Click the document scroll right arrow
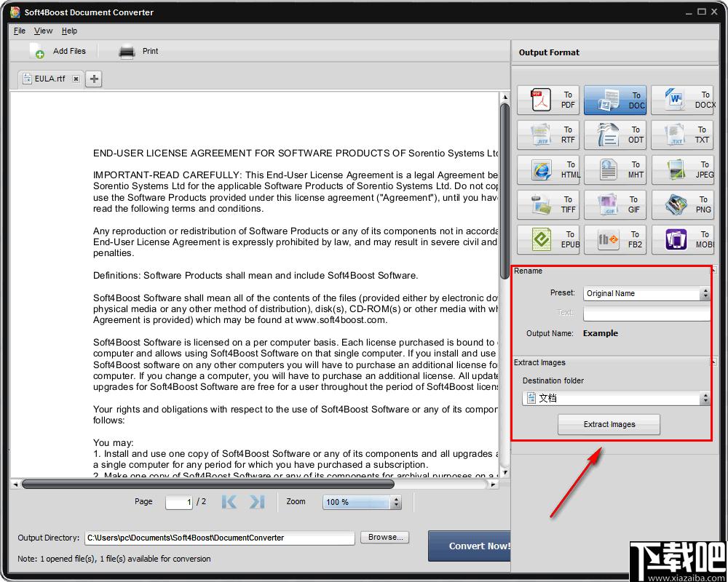This screenshot has width=728, height=582. (493, 484)
